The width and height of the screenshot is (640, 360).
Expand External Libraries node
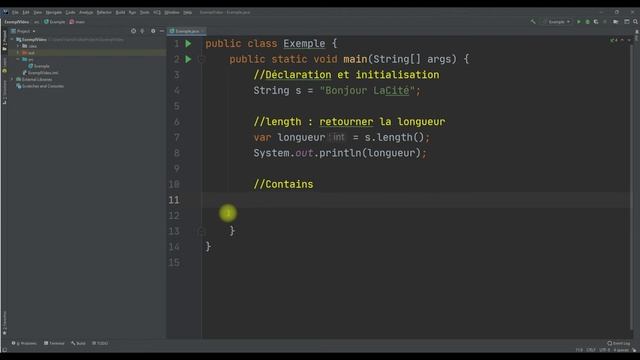[12, 80]
